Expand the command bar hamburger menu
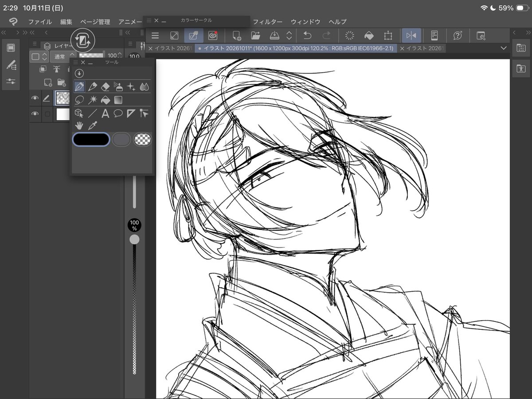This screenshot has width=532, height=399. [155, 36]
